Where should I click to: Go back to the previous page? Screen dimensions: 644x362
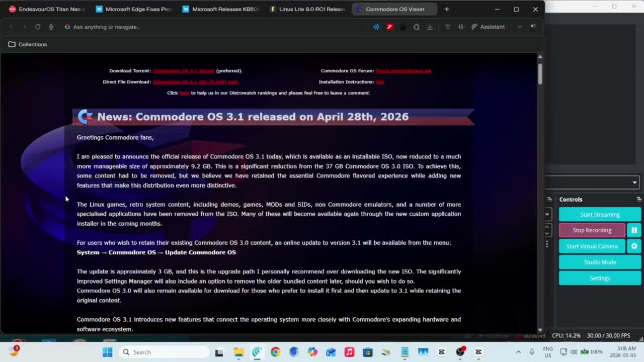point(11,27)
